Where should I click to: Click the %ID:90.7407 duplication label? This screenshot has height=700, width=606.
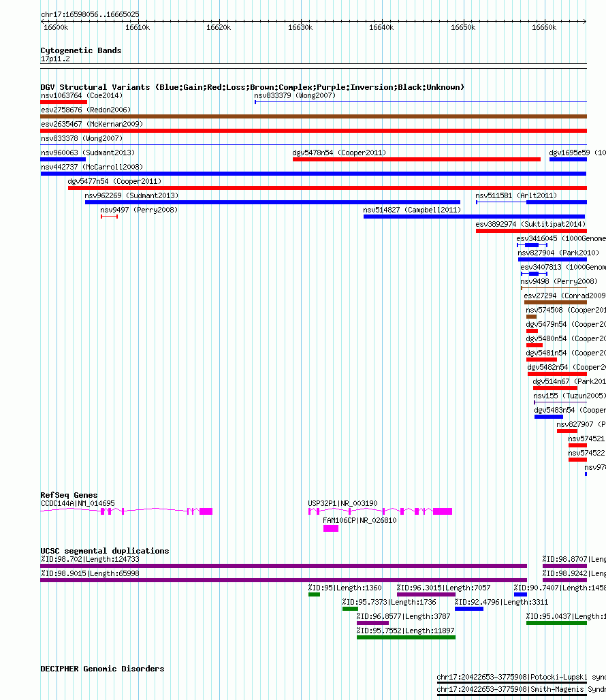coord(560,588)
